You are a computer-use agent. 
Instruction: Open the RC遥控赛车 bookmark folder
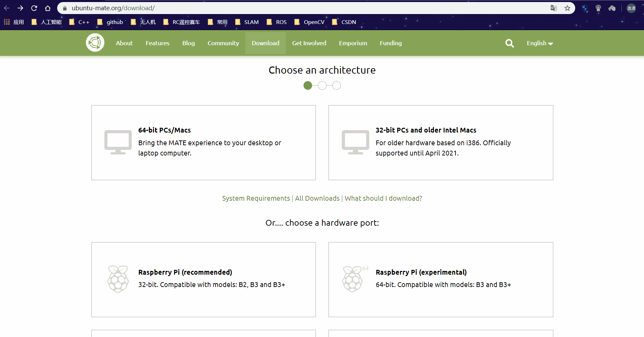tap(182, 22)
